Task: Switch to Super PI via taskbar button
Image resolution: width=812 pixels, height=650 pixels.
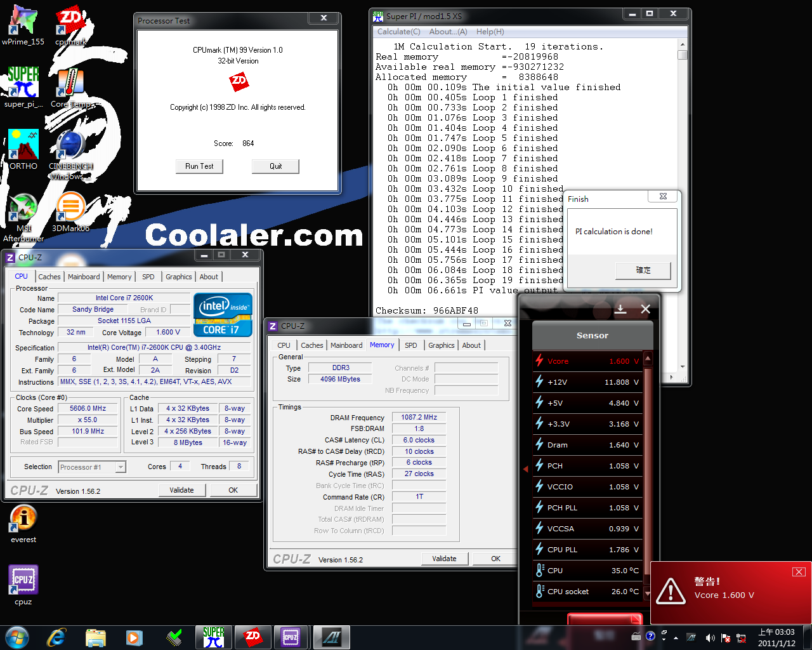Action: point(214,637)
